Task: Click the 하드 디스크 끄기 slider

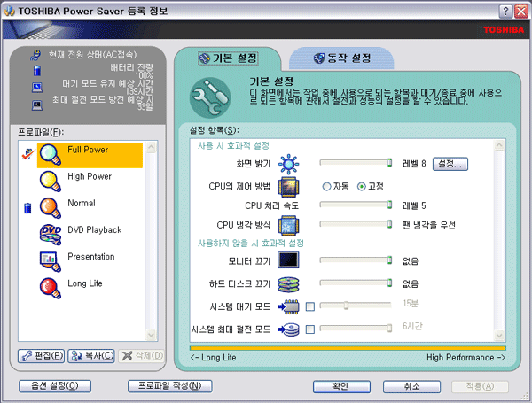Action: pyautogui.click(x=356, y=283)
